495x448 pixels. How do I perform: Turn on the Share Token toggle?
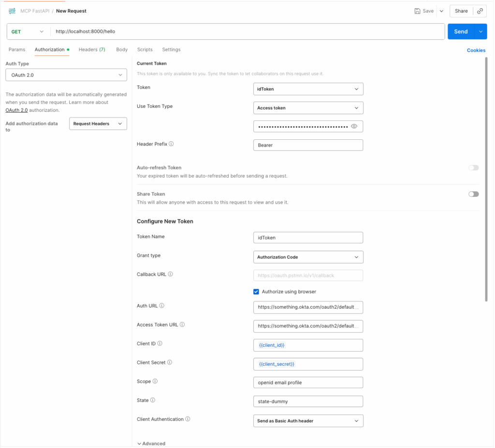click(x=473, y=194)
